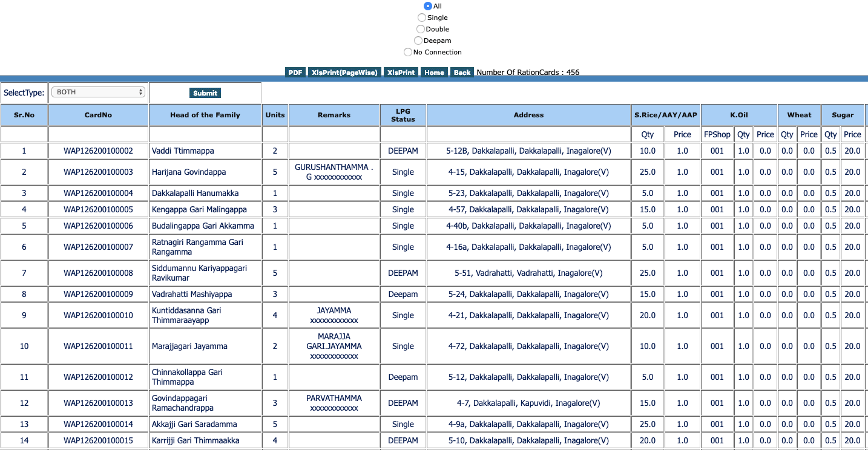Click the Head of the Family header
Viewport: 868px width, 450px height.
[205, 115]
